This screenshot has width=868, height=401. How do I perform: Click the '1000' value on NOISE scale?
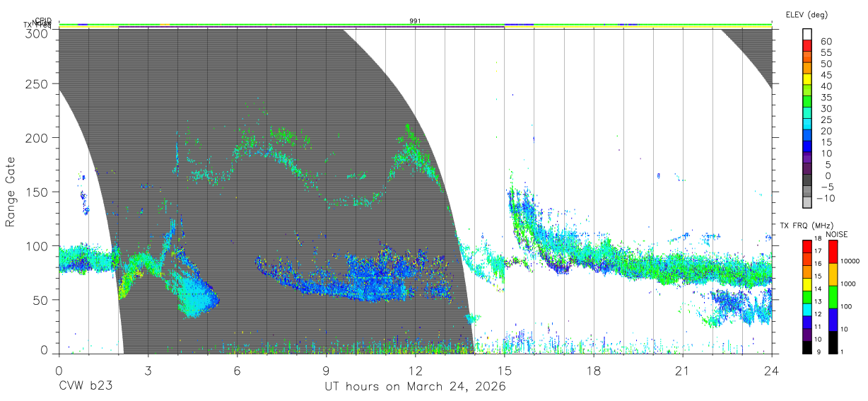[848, 284]
